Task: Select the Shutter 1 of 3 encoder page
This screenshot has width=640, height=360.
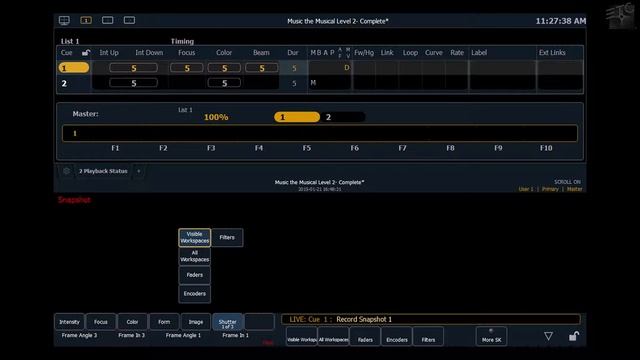Action: (227, 322)
